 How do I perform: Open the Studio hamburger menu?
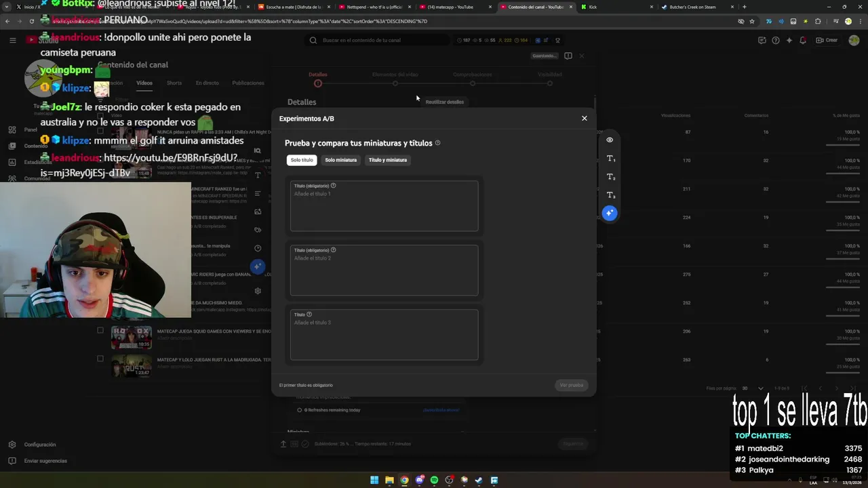pyautogui.click(x=12, y=40)
